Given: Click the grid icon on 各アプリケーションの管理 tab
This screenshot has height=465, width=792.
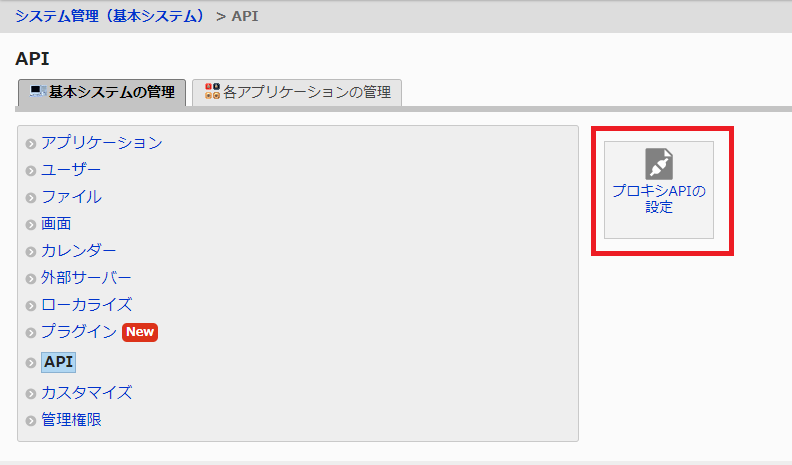Looking at the screenshot, I should coord(211,92).
